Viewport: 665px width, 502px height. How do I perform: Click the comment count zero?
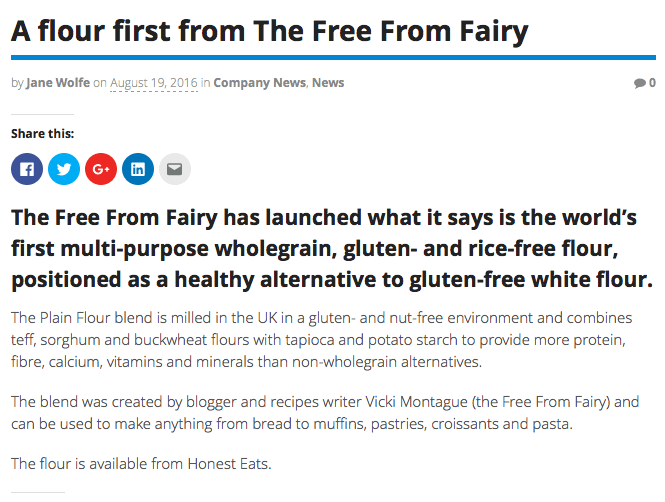click(x=652, y=83)
